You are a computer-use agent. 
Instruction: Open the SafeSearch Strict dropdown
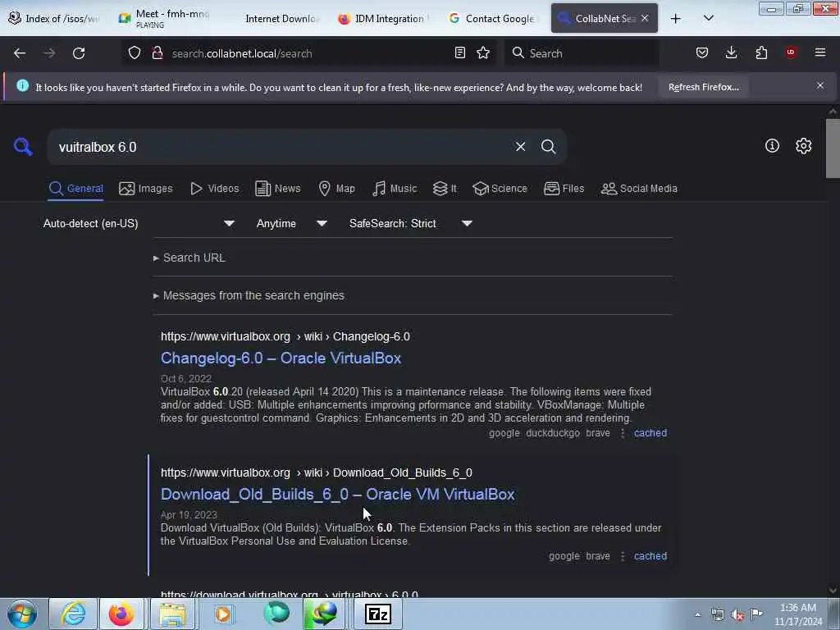[x=410, y=223]
